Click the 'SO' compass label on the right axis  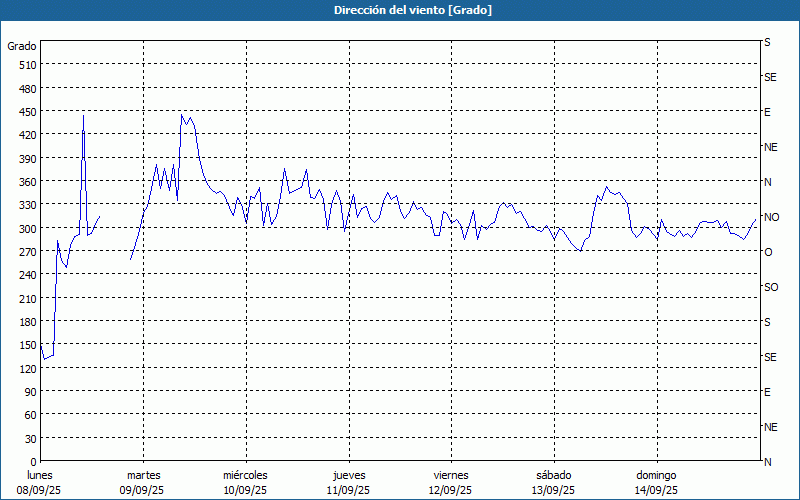pyautogui.click(x=770, y=287)
